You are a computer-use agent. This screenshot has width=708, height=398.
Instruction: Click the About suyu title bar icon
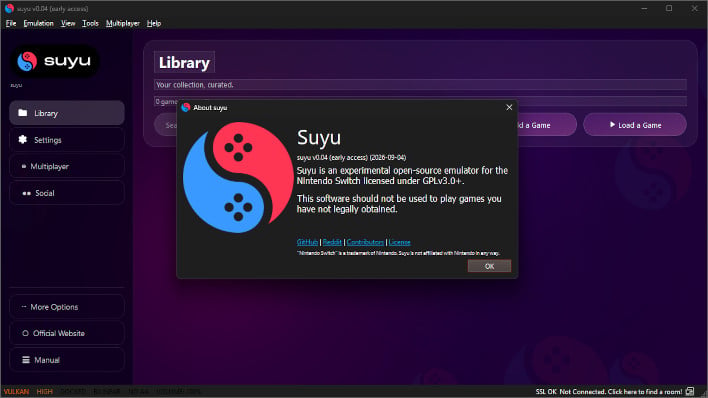tap(186, 107)
